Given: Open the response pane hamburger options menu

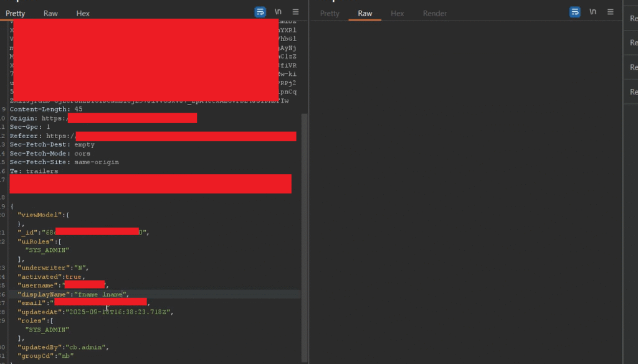Looking at the screenshot, I should click(610, 12).
